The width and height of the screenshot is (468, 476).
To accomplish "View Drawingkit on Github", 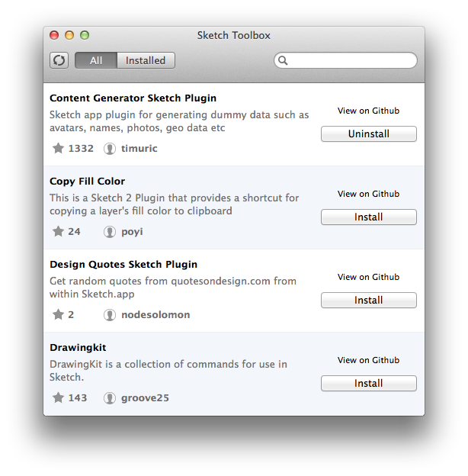I will click(369, 360).
